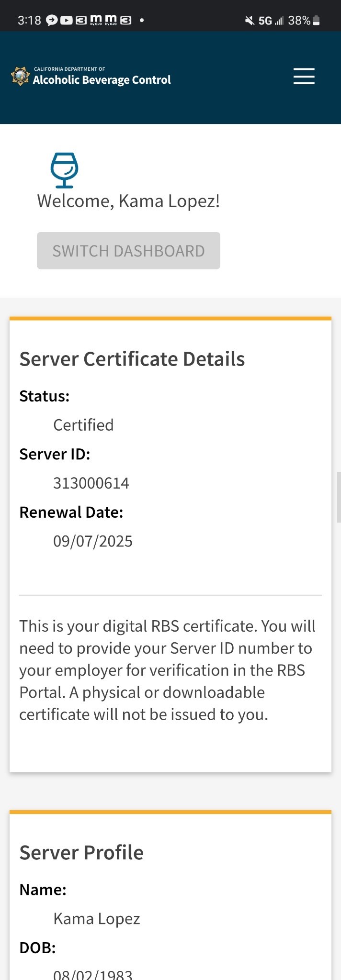341x980 pixels.
Task: Tap the Messenger notification icon
Action: click(x=52, y=20)
